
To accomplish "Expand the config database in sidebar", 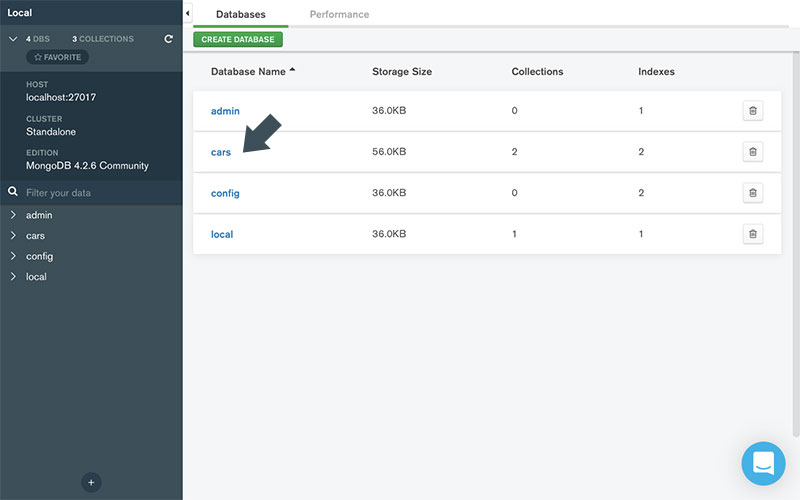I will tap(13, 256).
